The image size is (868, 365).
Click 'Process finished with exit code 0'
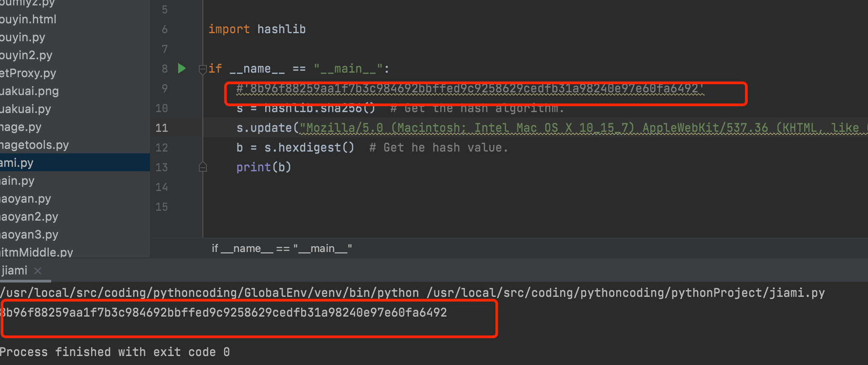(115, 352)
